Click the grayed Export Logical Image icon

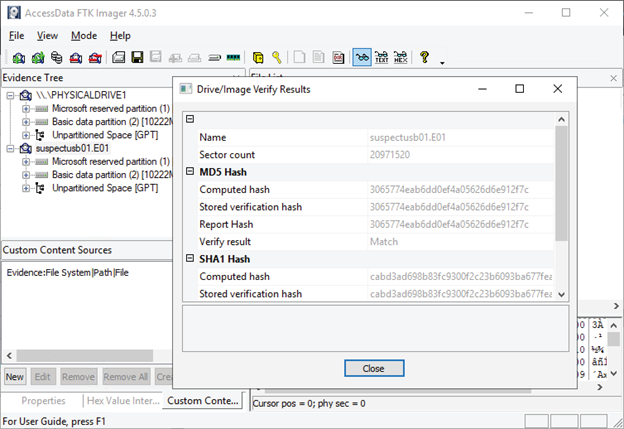[156, 57]
